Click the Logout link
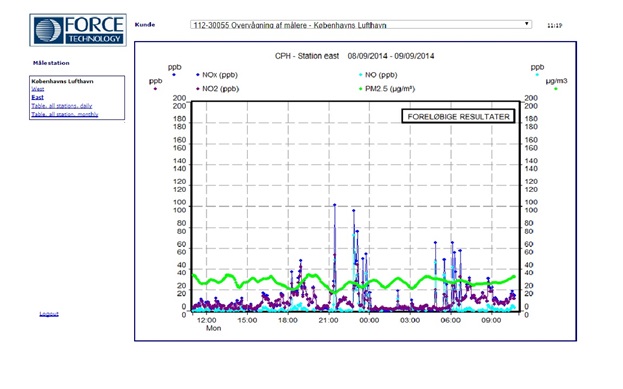The image size is (623, 389). (x=49, y=314)
